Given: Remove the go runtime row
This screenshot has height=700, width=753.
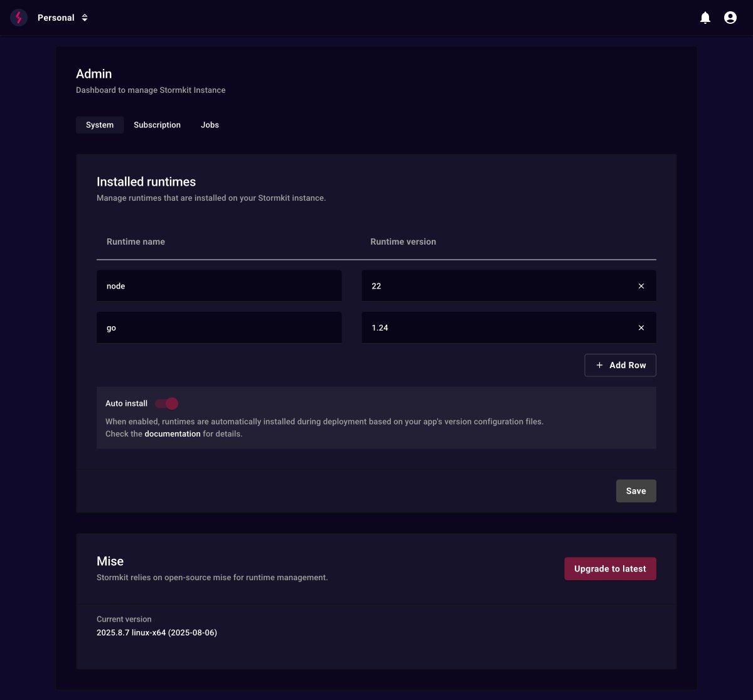Looking at the screenshot, I should tap(641, 327).
